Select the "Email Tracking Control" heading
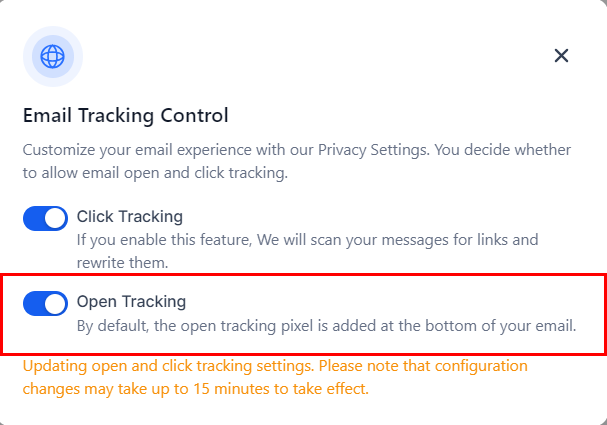Screen dimensions: 607x425 point(126,115)
